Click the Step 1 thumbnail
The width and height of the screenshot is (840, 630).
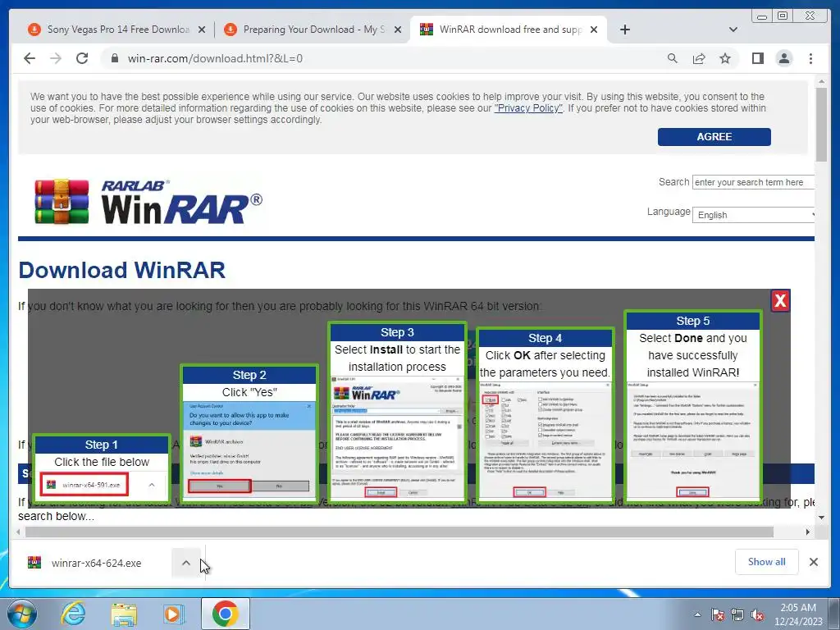[102, 468]
